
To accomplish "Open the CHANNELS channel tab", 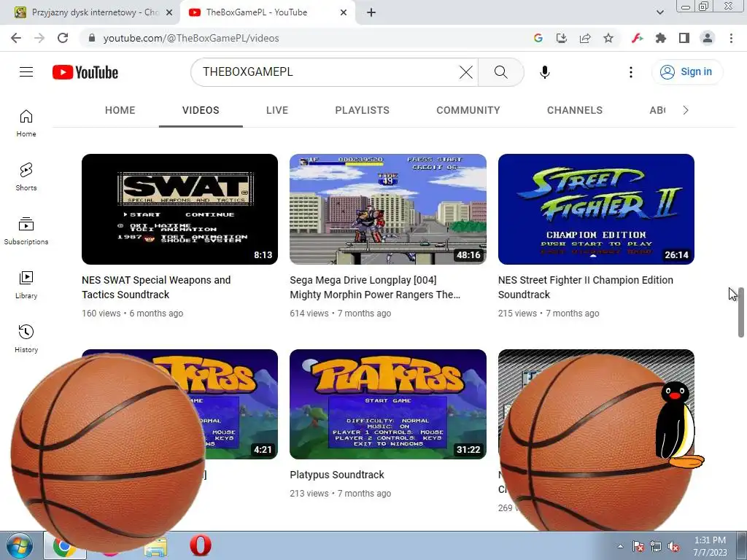I will (575, 111).
